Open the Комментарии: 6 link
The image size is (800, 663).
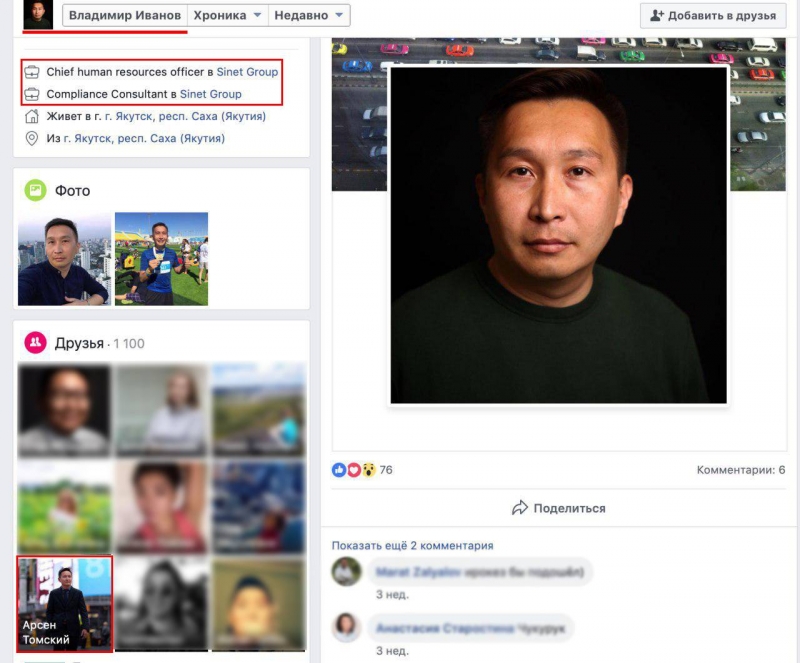[x=740, y=470]
